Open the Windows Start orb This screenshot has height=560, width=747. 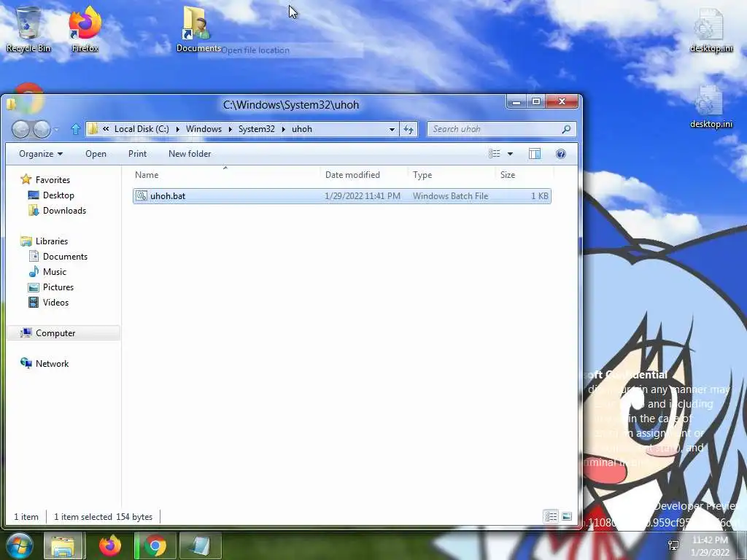[19, 545]
